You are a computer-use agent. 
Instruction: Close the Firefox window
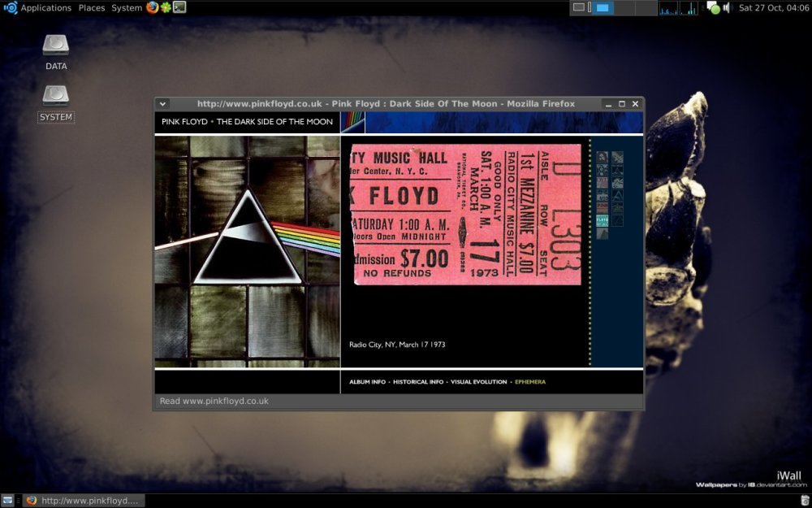pyautogui.click(x=636, y=104)
